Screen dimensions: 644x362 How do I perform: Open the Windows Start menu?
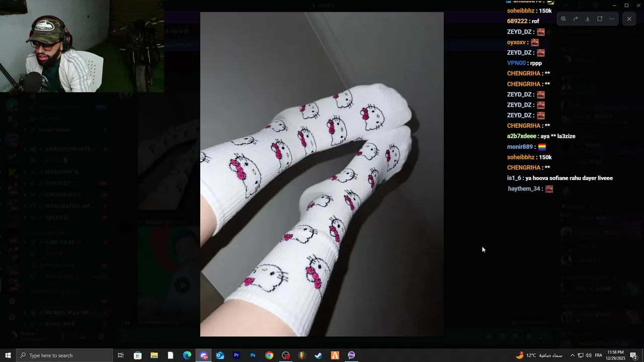pyautogui.click(x=8, y=355)
